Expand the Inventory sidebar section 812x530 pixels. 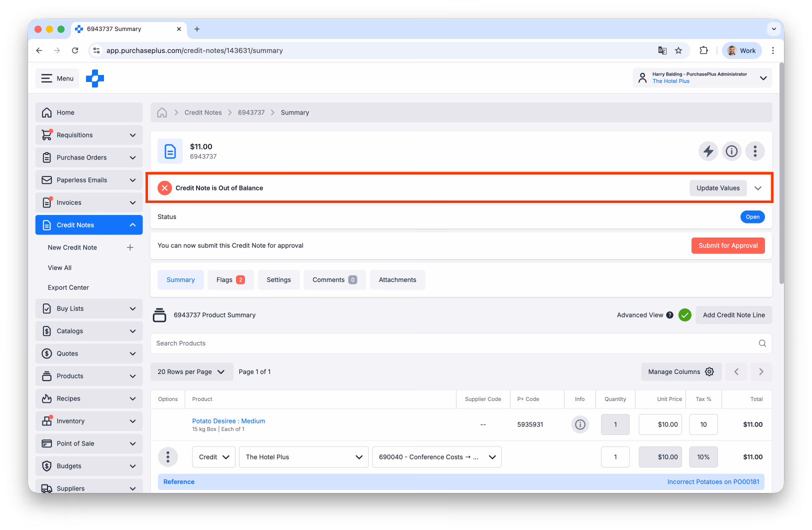(89, 421)
